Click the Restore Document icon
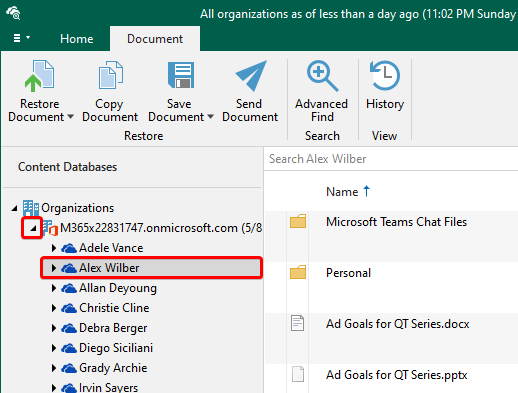 (x=39, y=76)
